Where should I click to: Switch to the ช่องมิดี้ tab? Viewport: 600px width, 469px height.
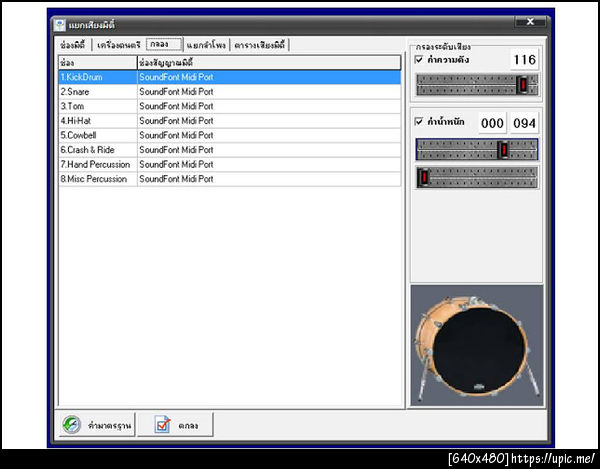73,45
